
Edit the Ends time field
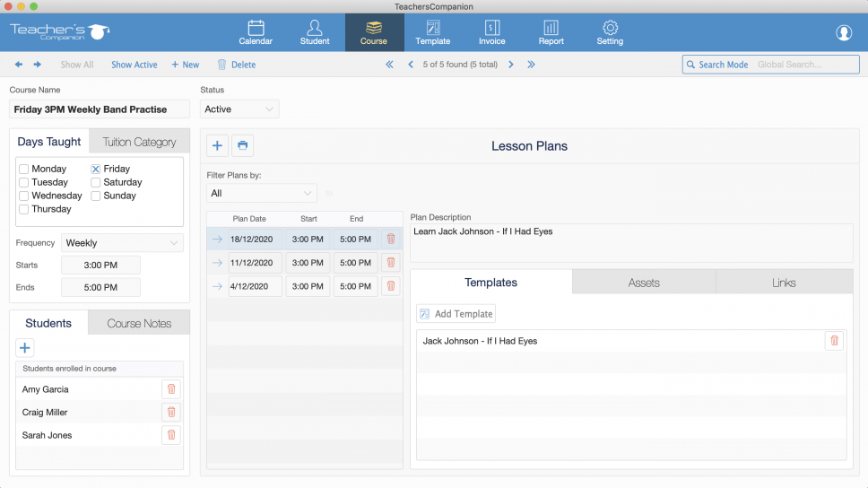[x=100, y=287]
